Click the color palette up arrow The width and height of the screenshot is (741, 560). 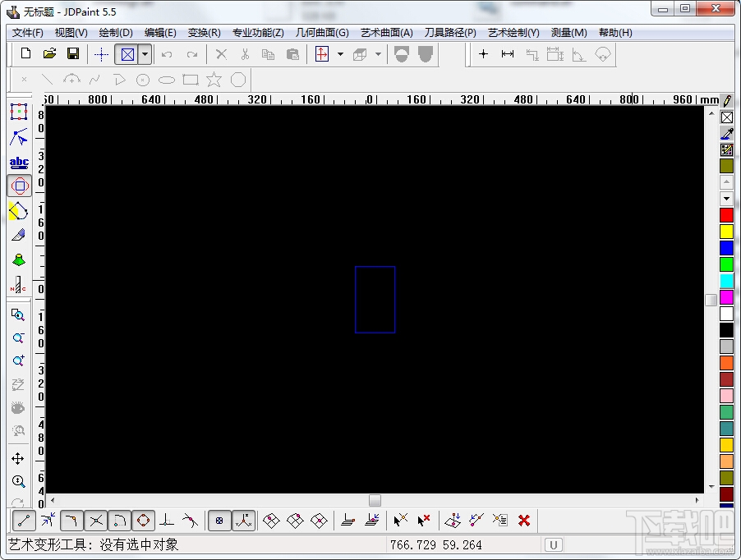click(726, 181)
